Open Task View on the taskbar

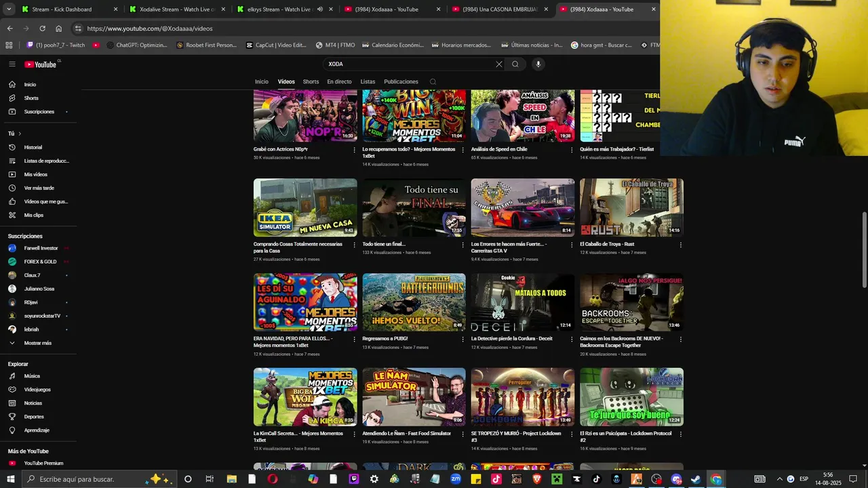(210, 479)
